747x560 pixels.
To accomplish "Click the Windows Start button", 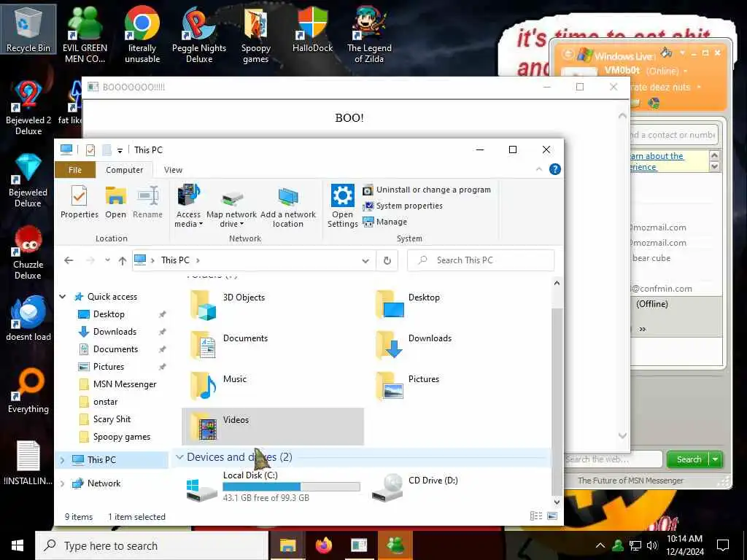I will pyautogui.click(x=18, y=545).
